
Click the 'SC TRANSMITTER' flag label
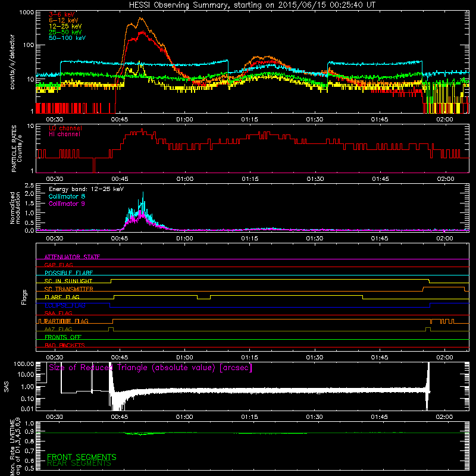(x=69, y=289)
